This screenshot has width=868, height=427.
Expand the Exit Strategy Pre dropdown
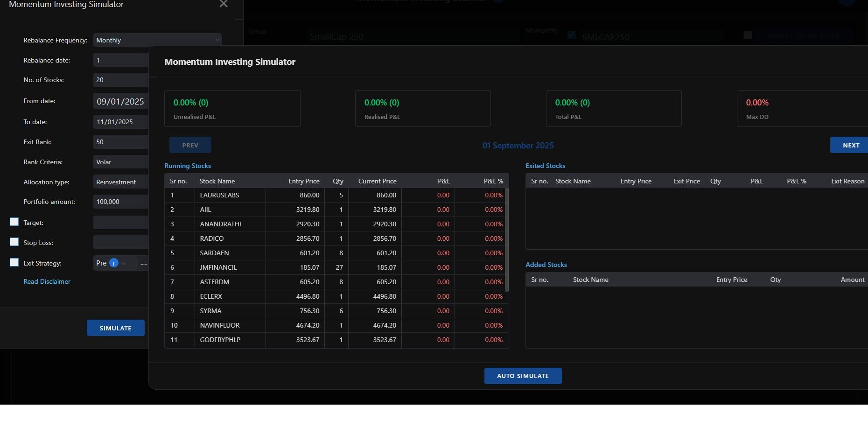point(123,263)
